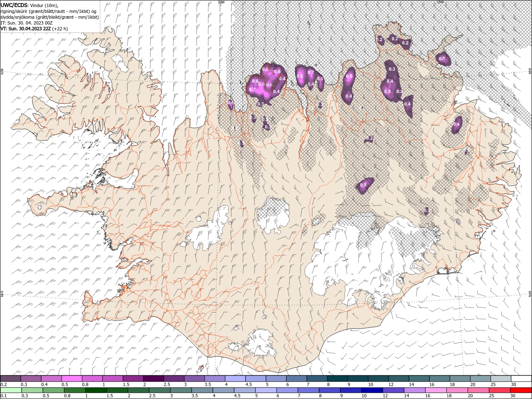Image resolution: width=532 pixels, height=399 pixels.
Task: Pick the red lower-row legend swatch starting at 30
Action: click(x=520, y=390)
